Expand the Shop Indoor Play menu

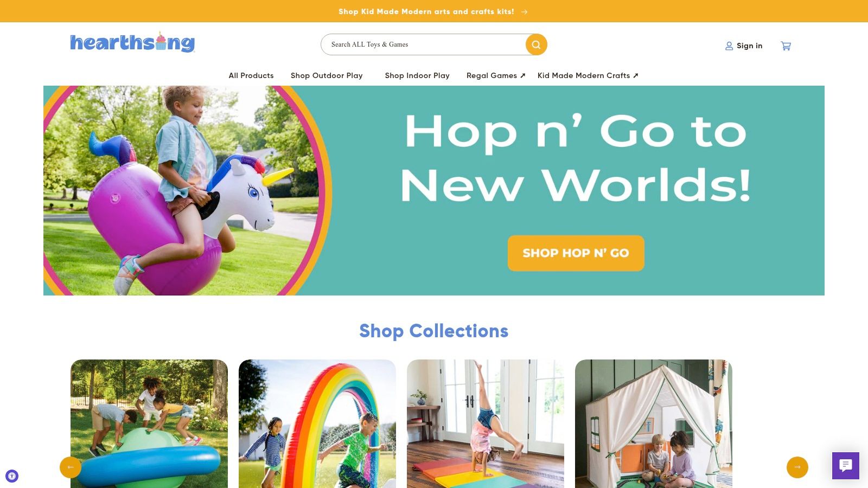(417, 75)
